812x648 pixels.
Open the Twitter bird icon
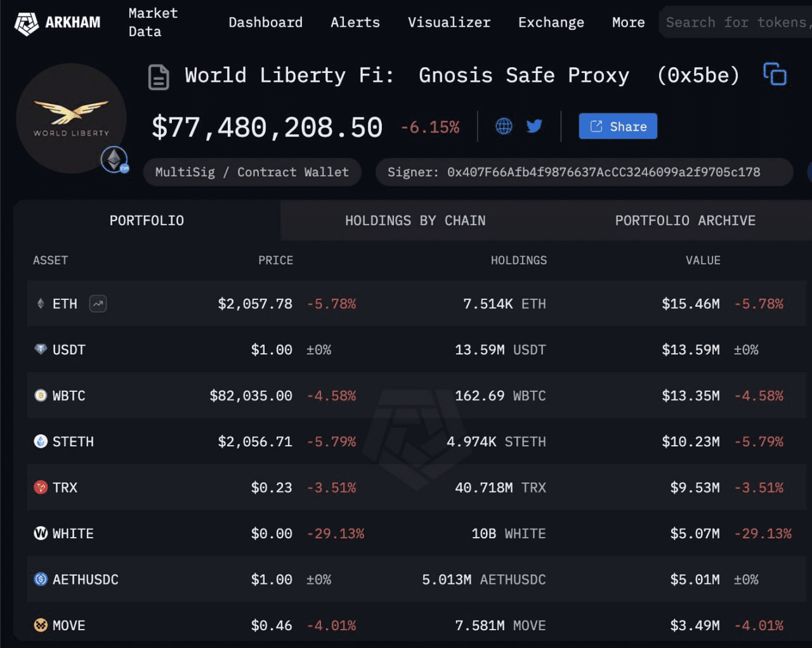tap(534, 126)
